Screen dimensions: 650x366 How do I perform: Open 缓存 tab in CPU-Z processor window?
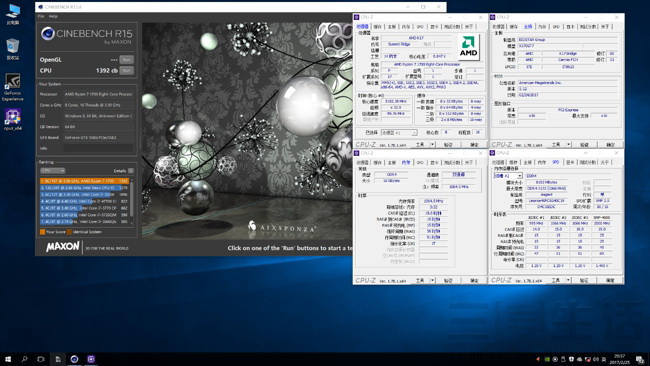tap(377, 27)
